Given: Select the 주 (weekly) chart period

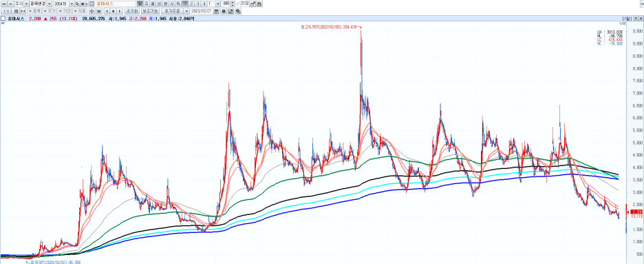Looking at the screenshot, I should pos(147,3).
